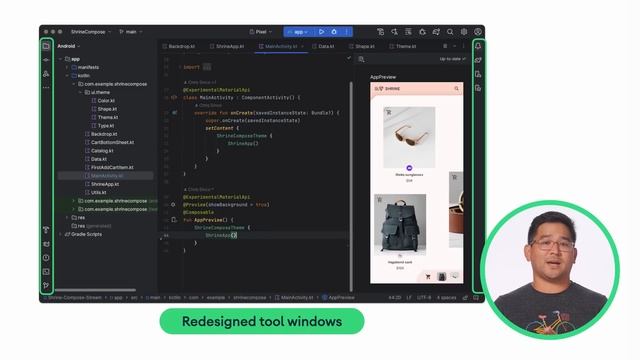The width and height of the screenshot is (640, 360).
Task: Run the app with the play icon
Action: click(322, 31)
